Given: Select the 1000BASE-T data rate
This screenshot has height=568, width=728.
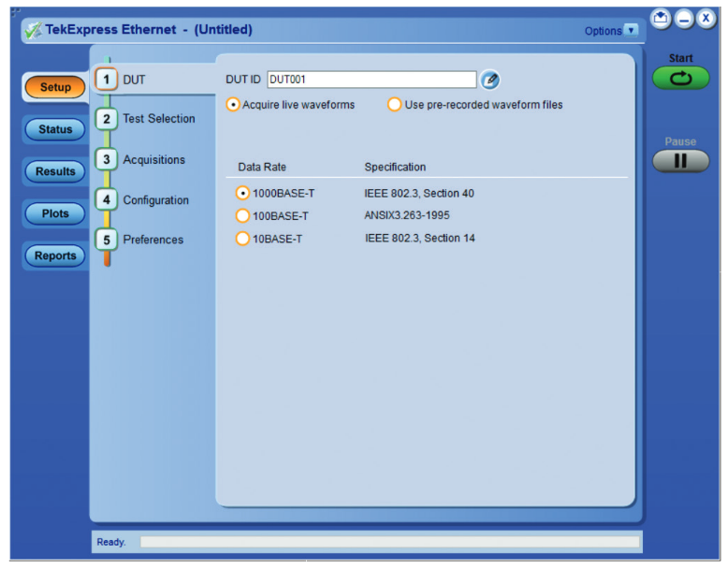Looking at the screenshot, I should [242, 193].
